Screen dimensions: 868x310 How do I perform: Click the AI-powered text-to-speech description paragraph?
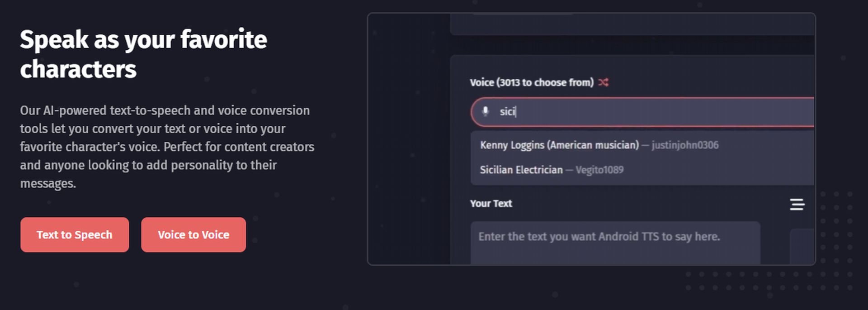(167, 147)
